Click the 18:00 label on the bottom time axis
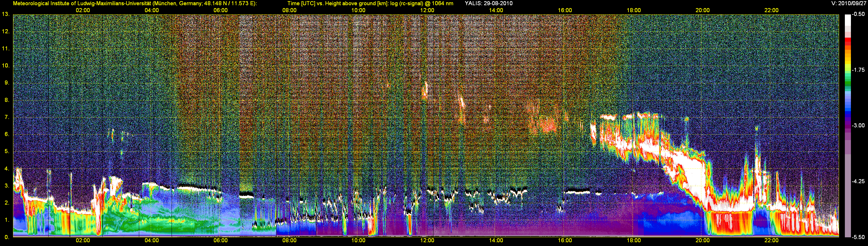Viewport: 868px width, 246px height. pyautogui.click(x=633, y=240)
